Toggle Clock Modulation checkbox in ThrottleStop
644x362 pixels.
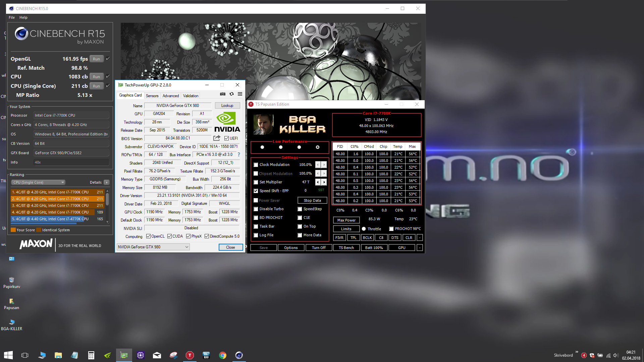(x=256, y=165)
